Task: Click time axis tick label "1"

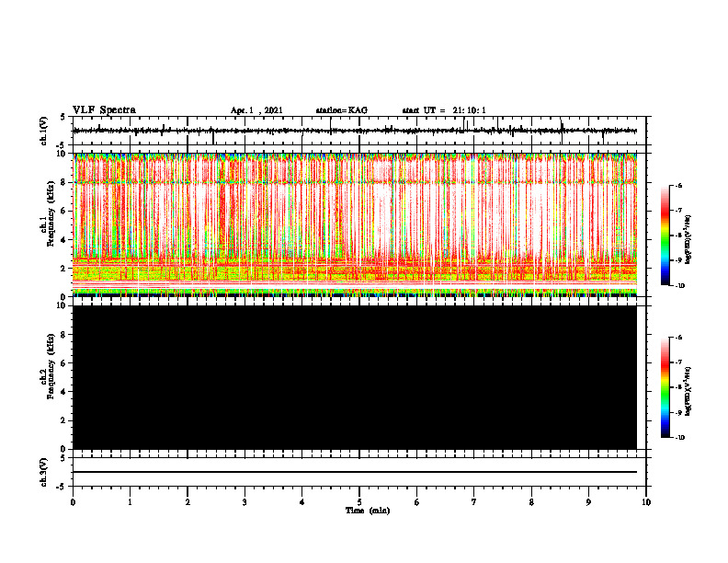Action: [130, 502]
